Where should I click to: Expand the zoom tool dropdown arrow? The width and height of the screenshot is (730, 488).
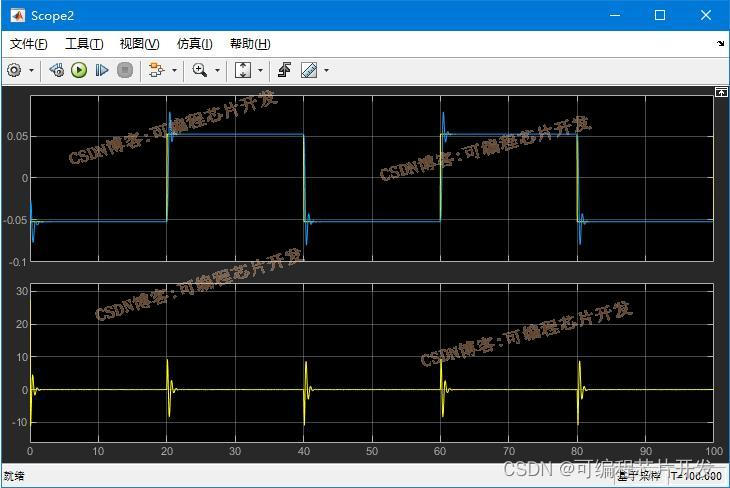[217, 70]
